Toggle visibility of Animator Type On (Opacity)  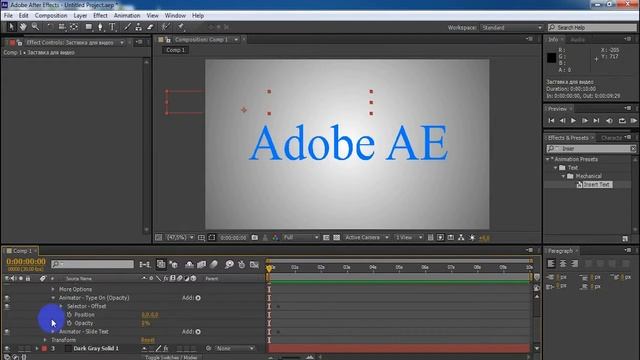point(7,298)
